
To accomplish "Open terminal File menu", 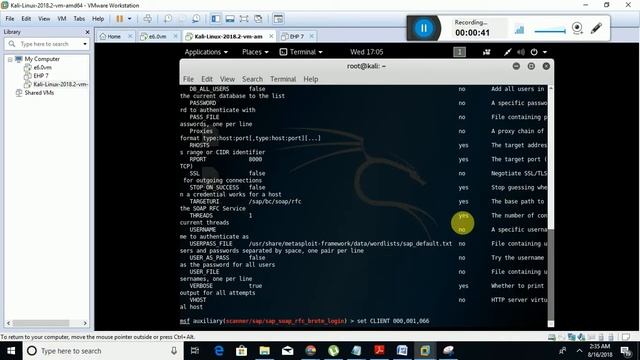I will [x=188, y=79].
